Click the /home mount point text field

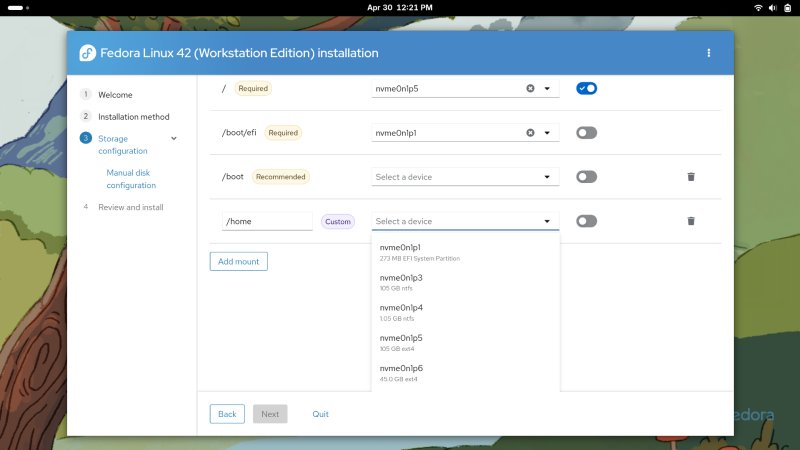(x=267, y=221)
